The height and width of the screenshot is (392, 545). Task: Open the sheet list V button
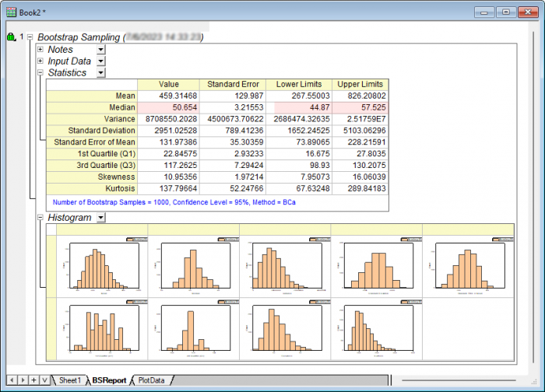click(x=44, y=380)
